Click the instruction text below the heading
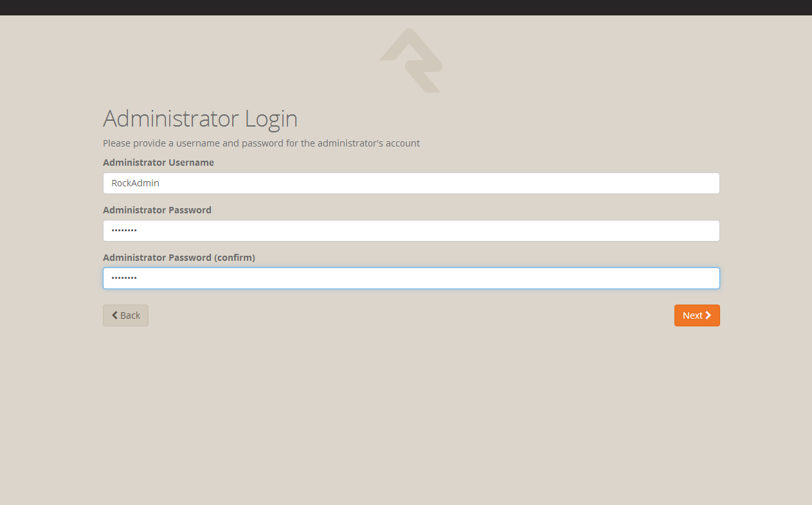 (x=261, y=143)
